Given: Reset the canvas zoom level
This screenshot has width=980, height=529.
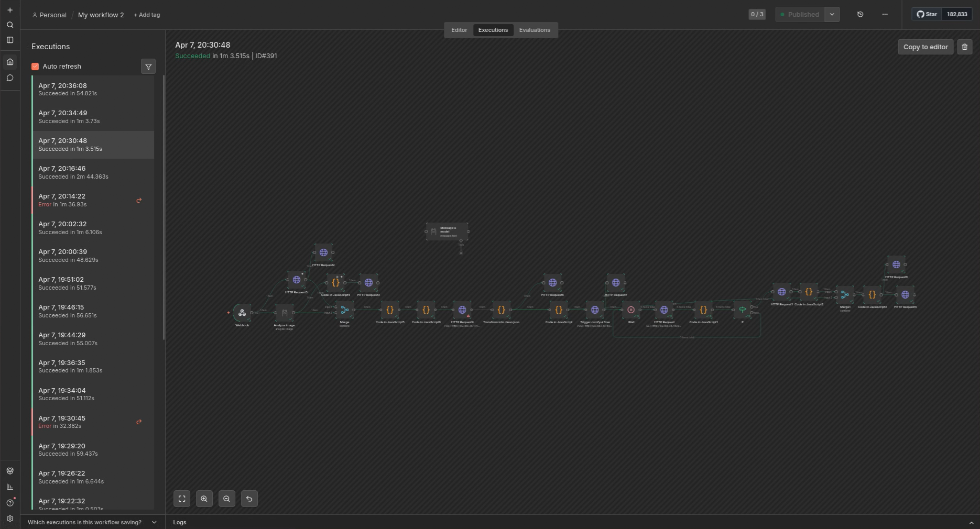Looking at the screenshot, I should pos(249,499).
